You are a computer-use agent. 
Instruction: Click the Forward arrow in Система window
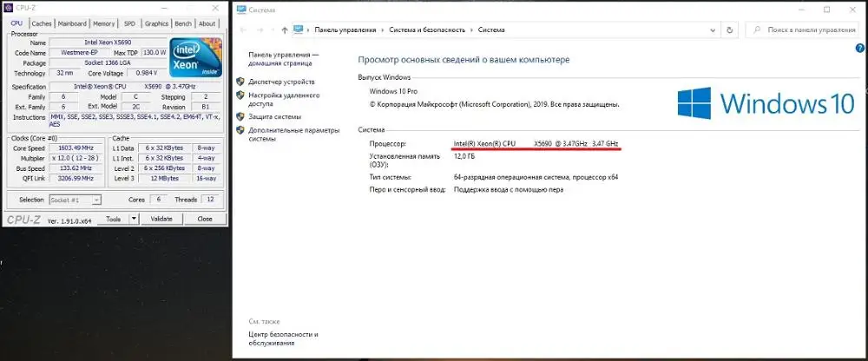click(260, 30)
